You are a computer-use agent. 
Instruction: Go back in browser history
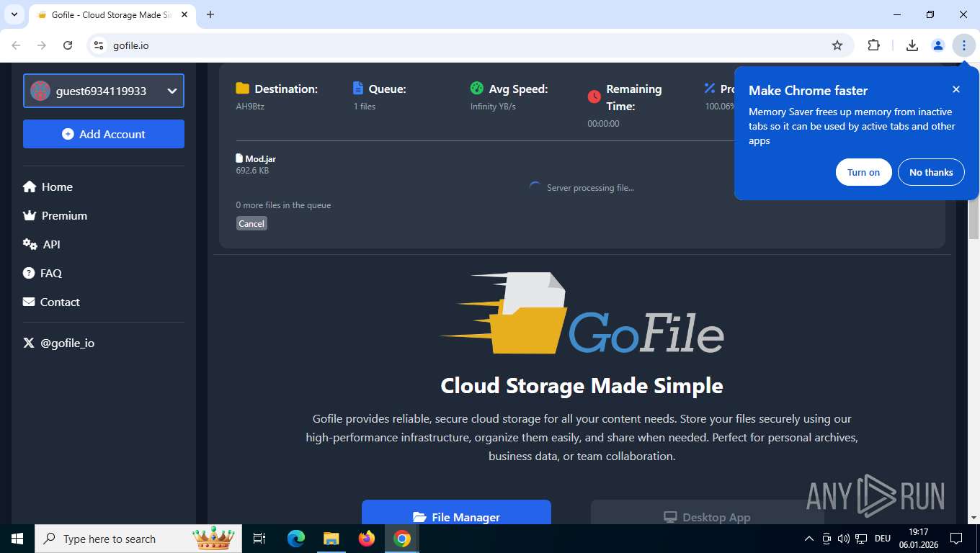tap(16, 45)
